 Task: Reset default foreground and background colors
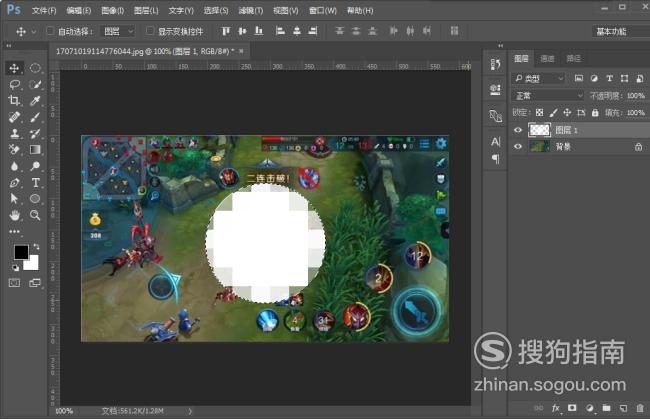pos(16,268)
